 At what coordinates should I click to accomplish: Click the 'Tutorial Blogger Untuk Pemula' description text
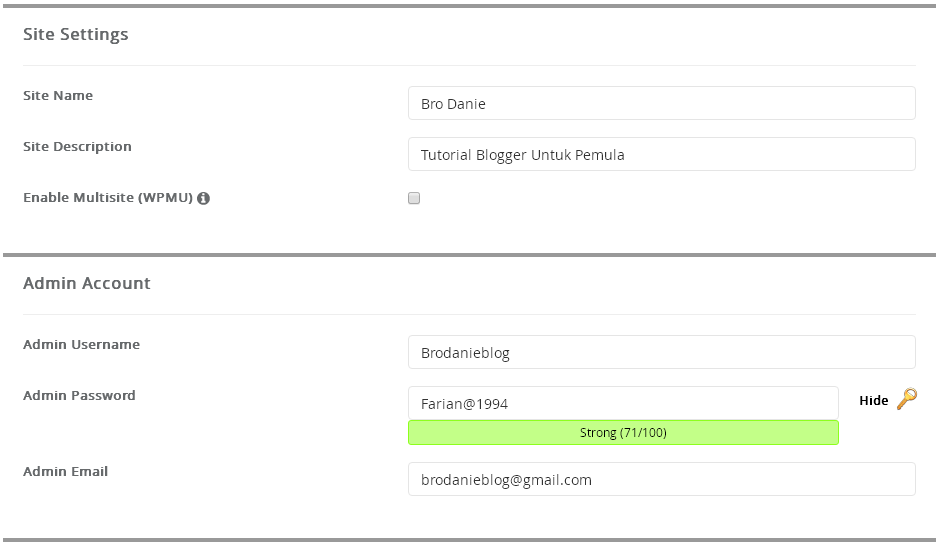pos(522,155)
